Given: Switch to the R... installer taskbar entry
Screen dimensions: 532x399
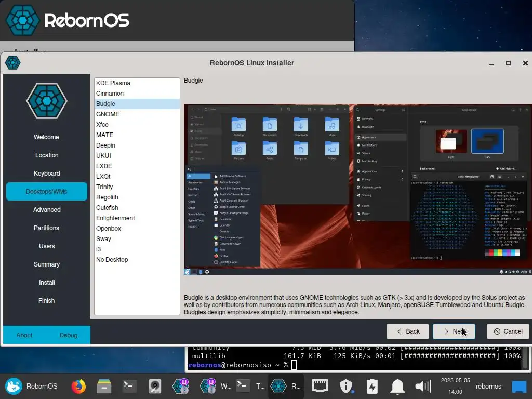Looking at the screenshot, I should [x=286, y=386].
